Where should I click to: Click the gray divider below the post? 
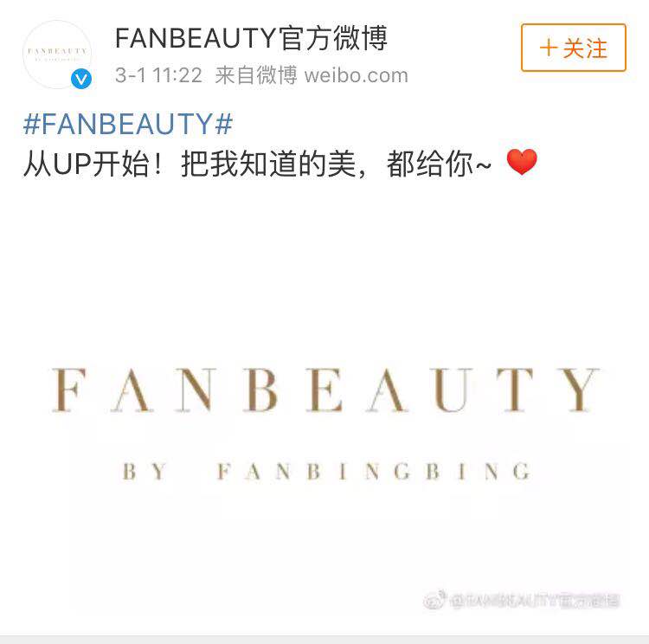[x=324, y=640]
